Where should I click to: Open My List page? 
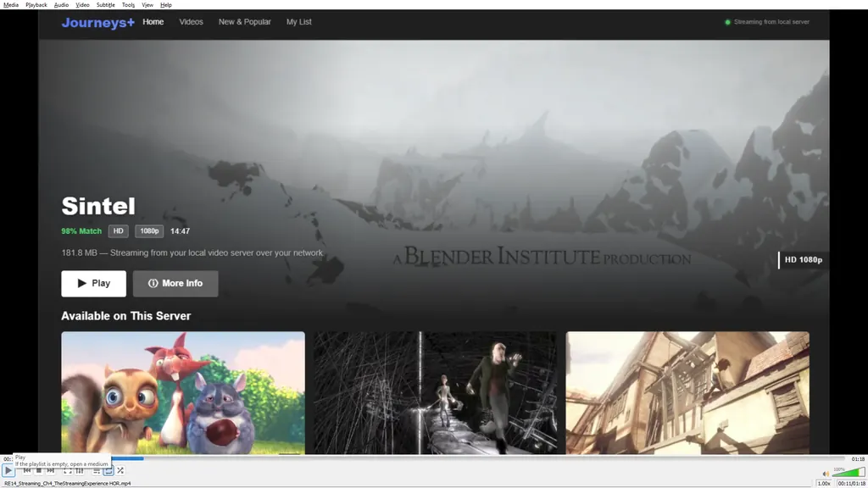(299, 22)
